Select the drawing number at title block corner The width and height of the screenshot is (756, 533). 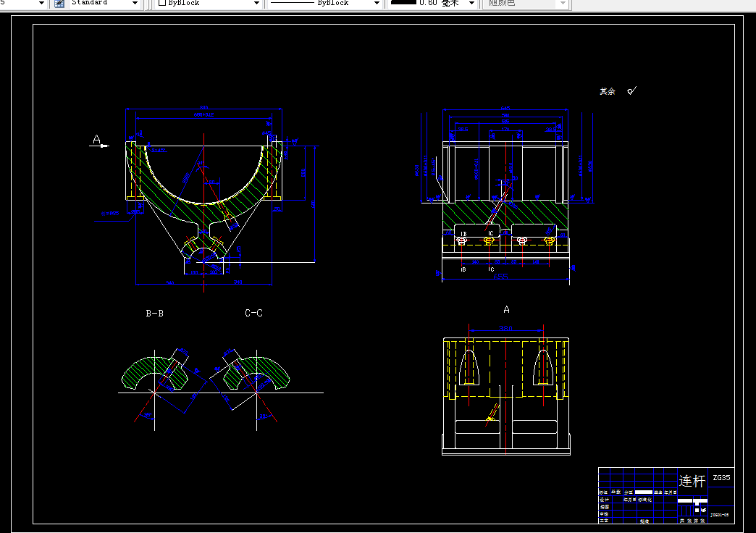pos(719,515)
